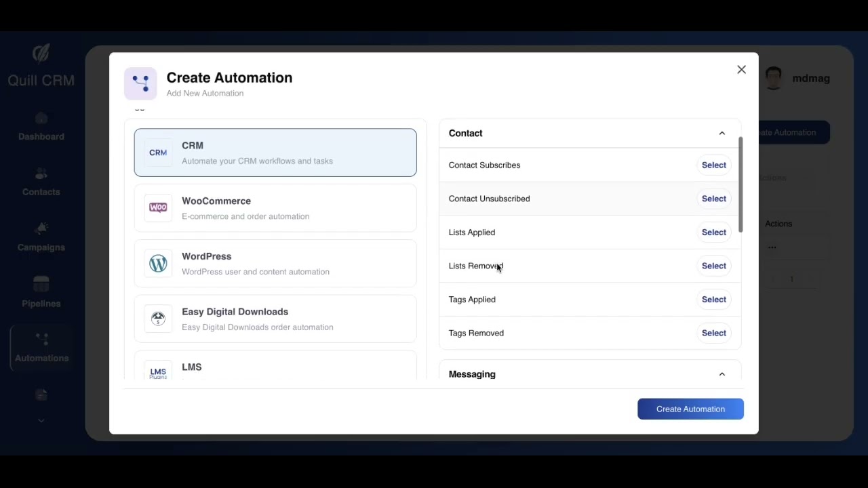
Task: Click the Tags Removed label
Action: 476,333
